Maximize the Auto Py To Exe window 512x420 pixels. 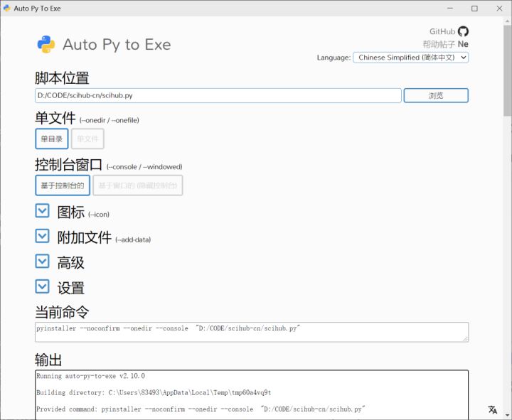tap(474, 9)
